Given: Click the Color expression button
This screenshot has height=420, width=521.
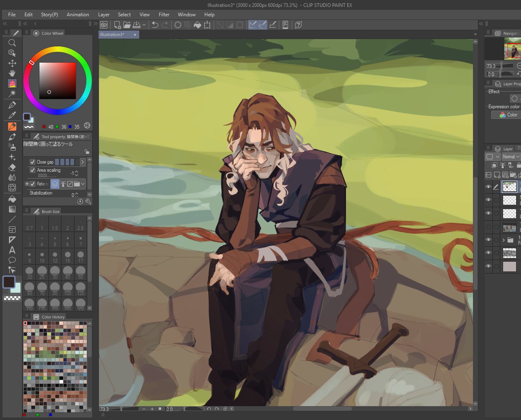Looking at the screenshot, I should click(506, 115).
